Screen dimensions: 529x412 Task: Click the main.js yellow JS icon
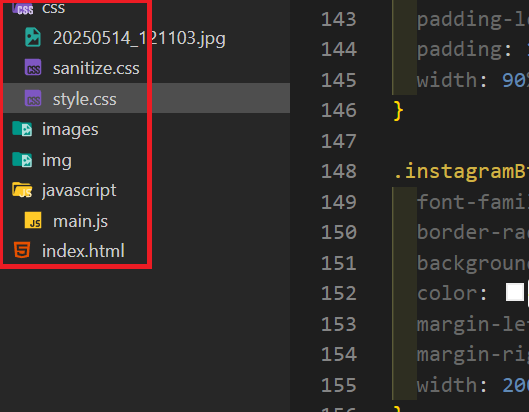33,221
